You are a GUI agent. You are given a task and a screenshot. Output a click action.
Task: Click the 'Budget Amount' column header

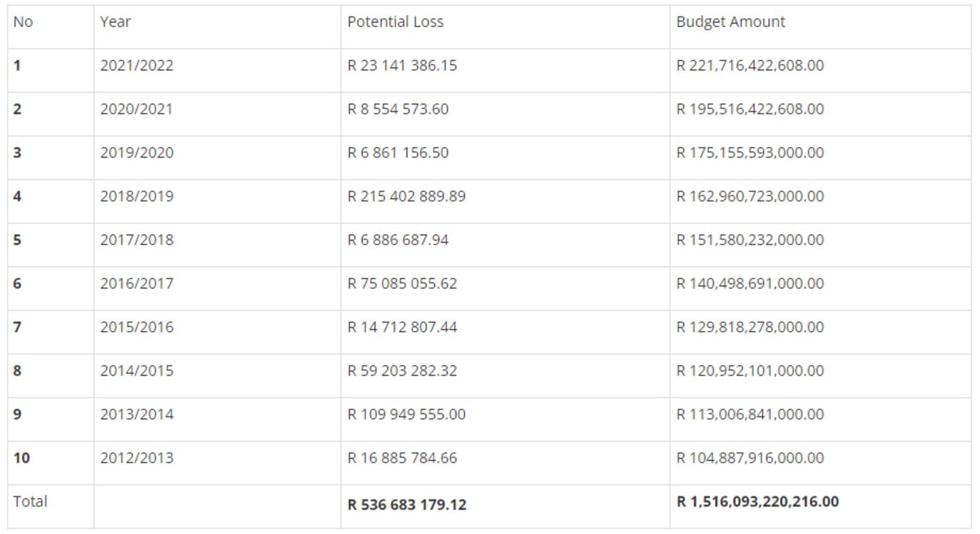(730, 22)
